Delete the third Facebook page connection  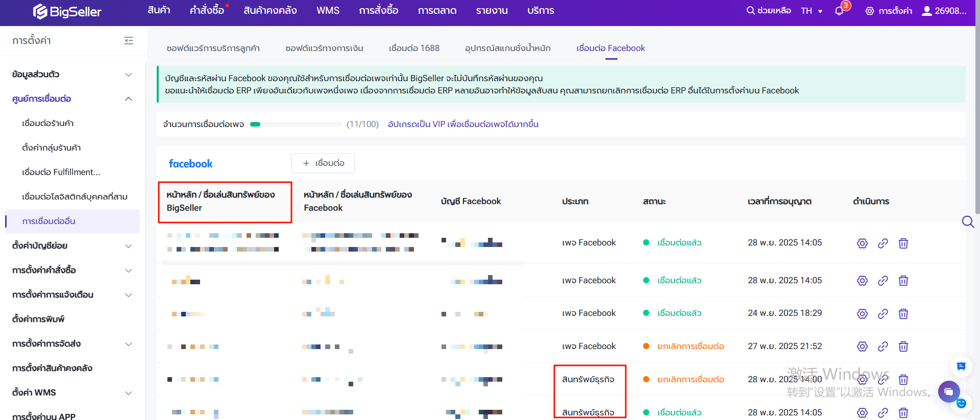[x=903, y=314]
